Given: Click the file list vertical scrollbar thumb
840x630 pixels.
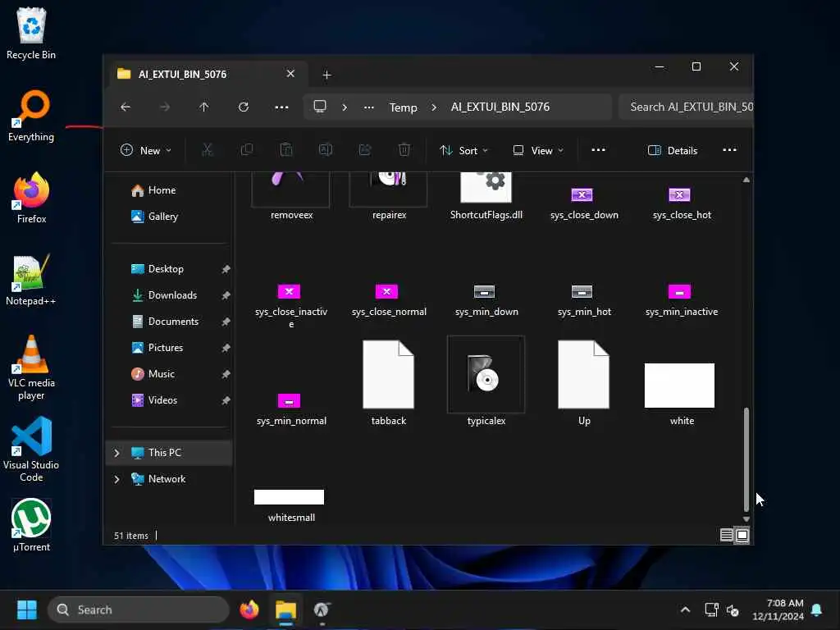Looking at the screenshot, I should pos(746,459).
